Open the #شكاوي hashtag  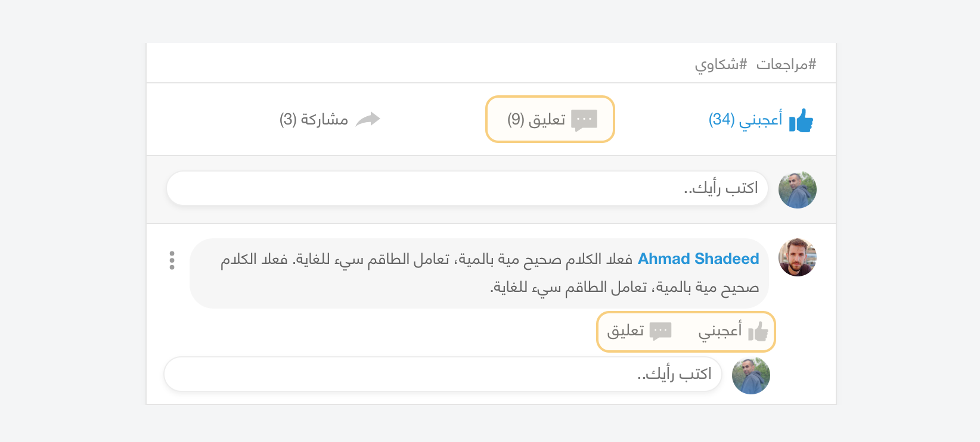pyautogui.click(x=721, y=64)
